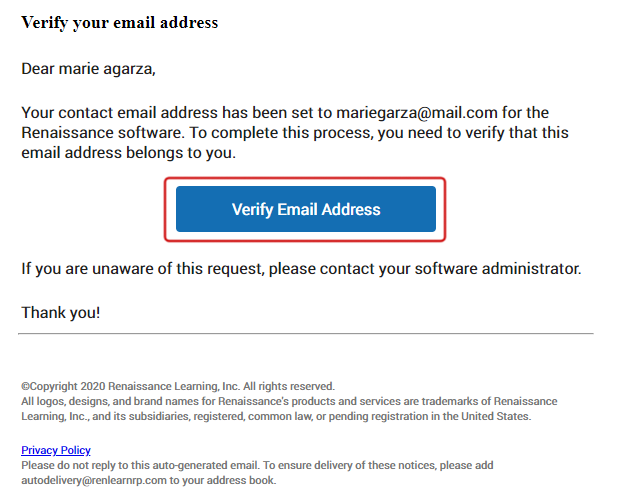Image resolution: width=623 pixels, height=499 pixels.
Task: Click the 'All rights reserved.' text
Action: pos(289,386)
